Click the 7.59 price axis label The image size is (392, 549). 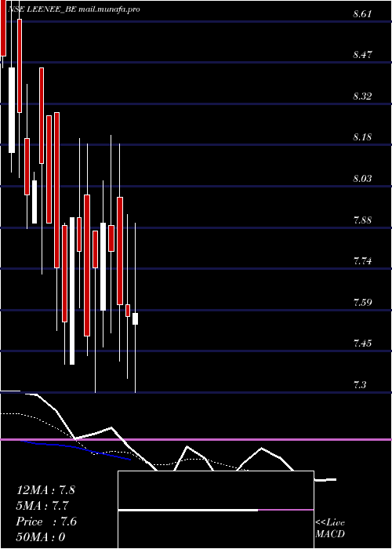362,301
